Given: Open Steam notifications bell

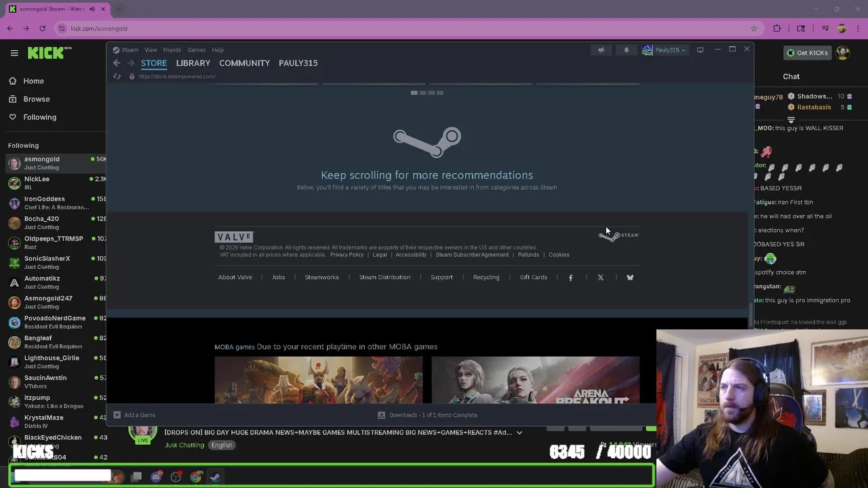Looking at the screenshot, I should coord(626,49).
